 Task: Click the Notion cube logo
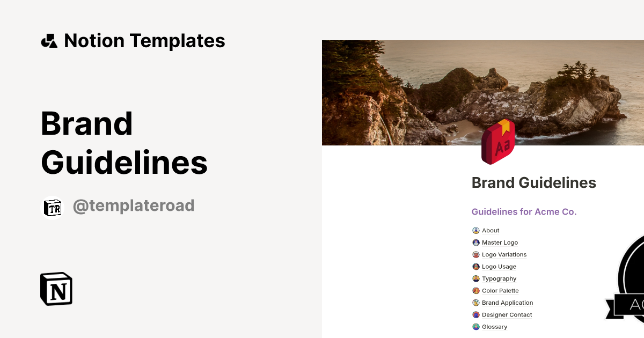pyautogui.click(x=56, y=289)
